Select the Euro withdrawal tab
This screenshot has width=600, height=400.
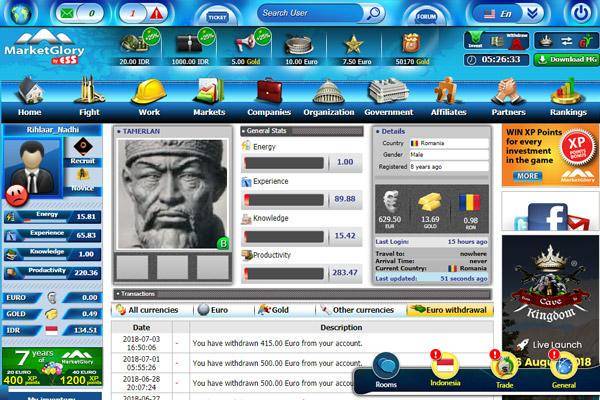[x=450, y=310]
